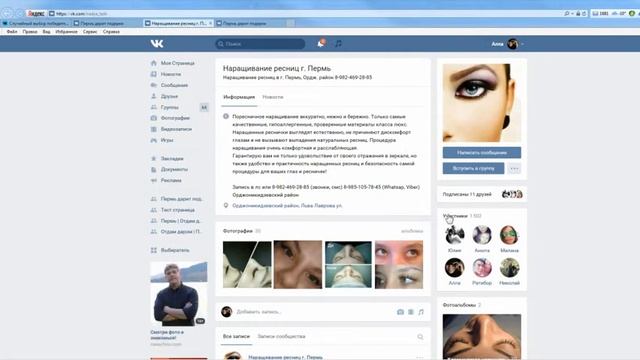
Task: Attach music note icon in post box
Action: pos(421,312)
